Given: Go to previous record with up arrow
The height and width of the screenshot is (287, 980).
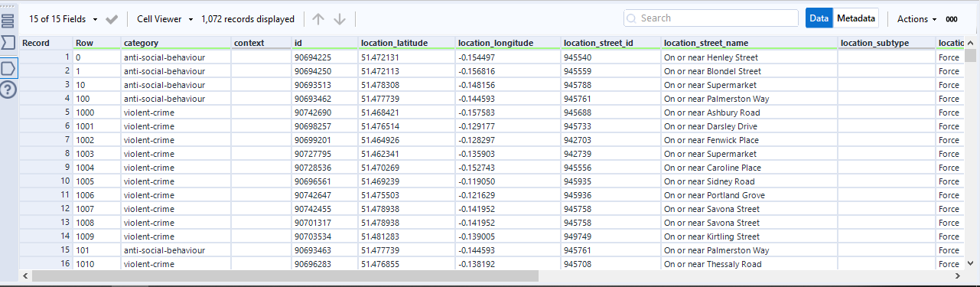Looking at the screenshot, I should pyautogui.click(x=318, y=19).
